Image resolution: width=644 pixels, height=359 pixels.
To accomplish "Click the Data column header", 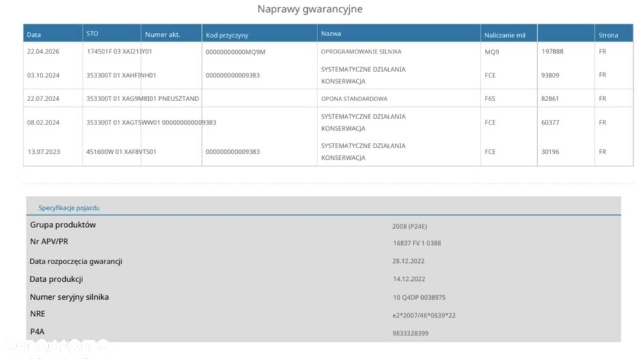I will pyautogui.click(x=33, y=35).
